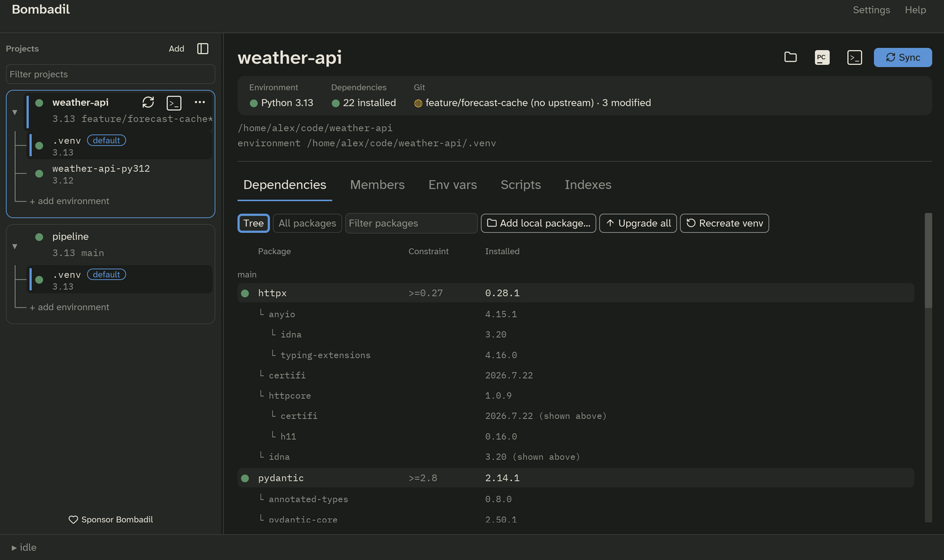
Task: Focus the Filter packages field
Action: pyautogui.click(x=411, y=223)
